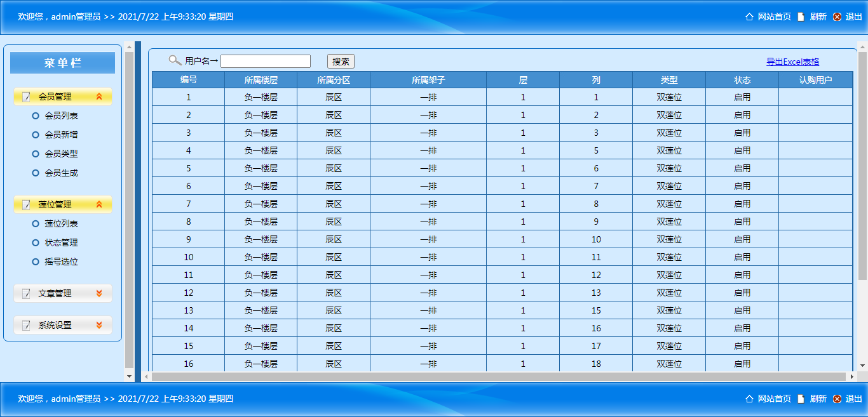868x417 pixels.
Task: Click the 用户名 text input field
Action: pos(267,61)
